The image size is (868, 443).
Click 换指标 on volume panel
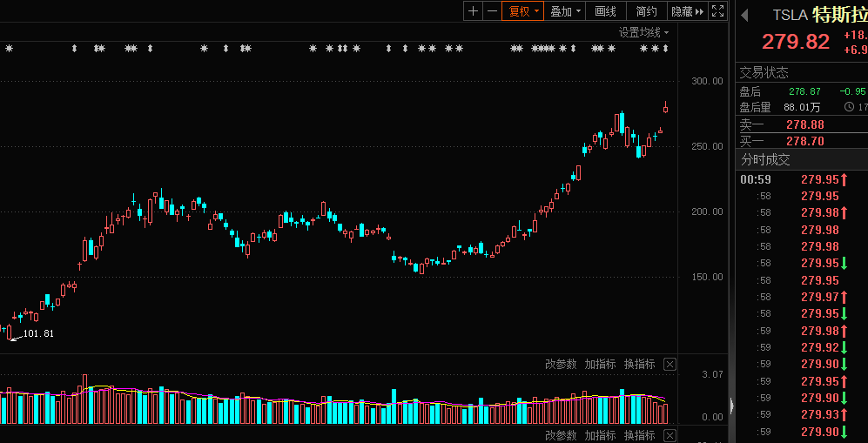pyautogui.click(x=639, y=364)
